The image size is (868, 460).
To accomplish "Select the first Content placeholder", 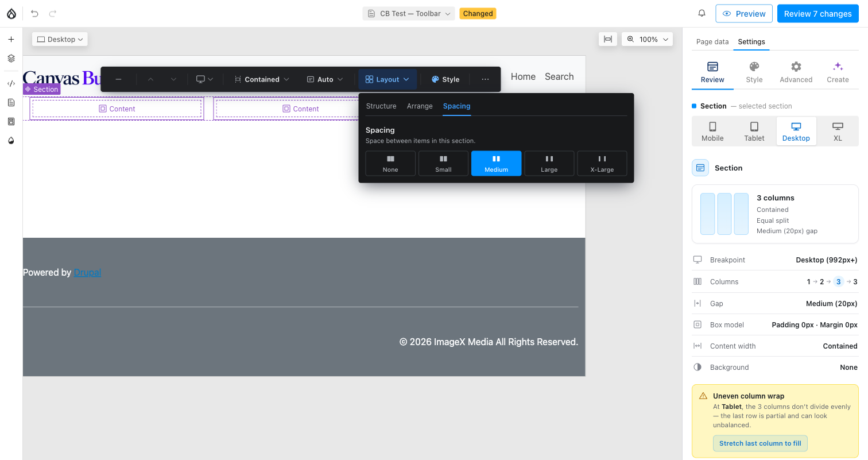I will 117,109.
